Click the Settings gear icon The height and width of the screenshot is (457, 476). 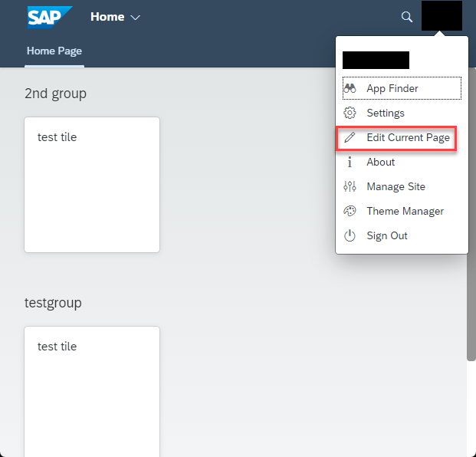[350, 113]
